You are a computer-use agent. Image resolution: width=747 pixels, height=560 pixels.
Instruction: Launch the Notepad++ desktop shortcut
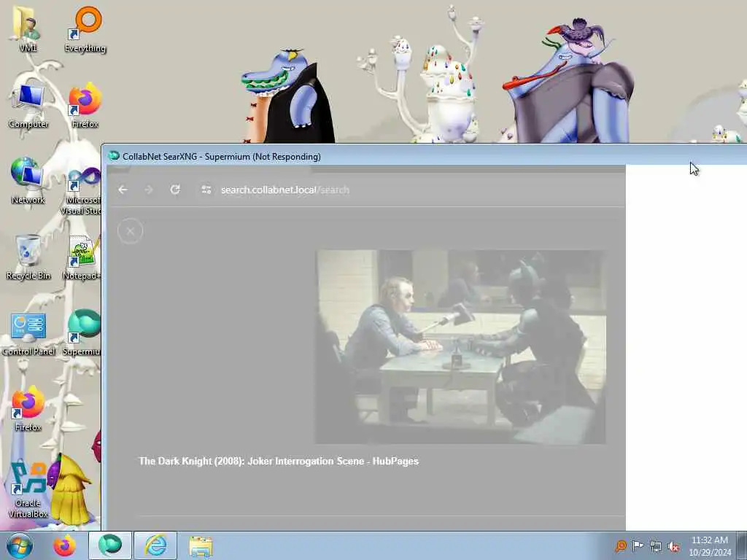coord(82,257)
